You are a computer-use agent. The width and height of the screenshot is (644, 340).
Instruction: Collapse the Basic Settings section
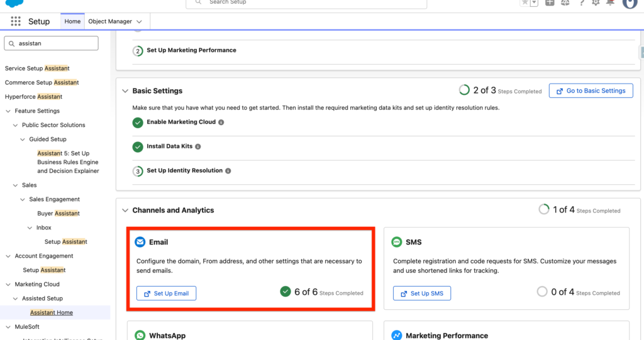[x=125, y=91]
